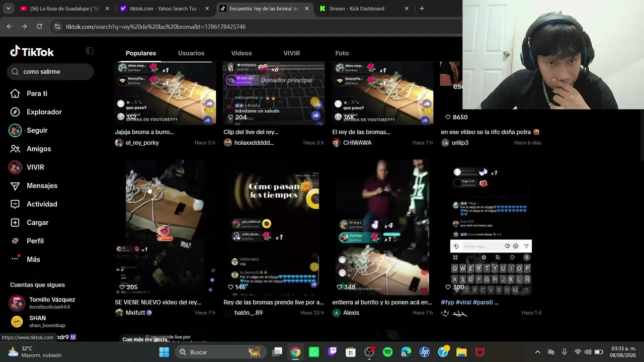Play the 'Cómo pasan los tiempos' video
The image size is (644, 362).
tap(274, 227)
